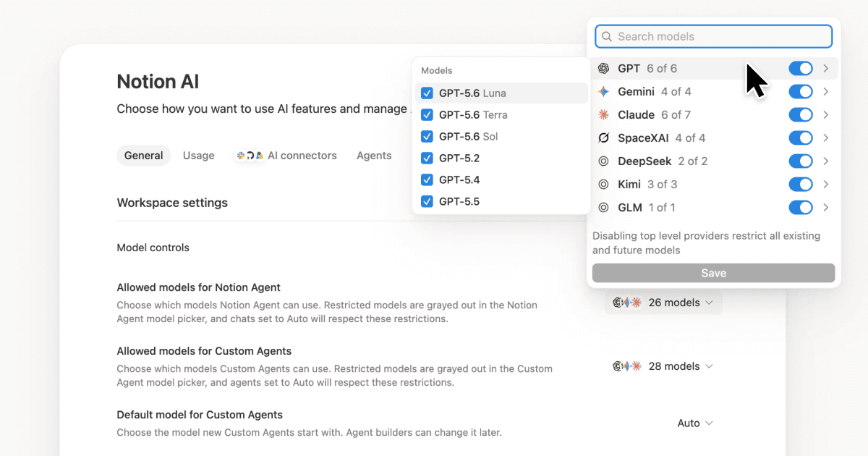Uncheck the GPT-5.2 model checkbox
Viewport: 868px width, 456px height.
click(427, 159)
